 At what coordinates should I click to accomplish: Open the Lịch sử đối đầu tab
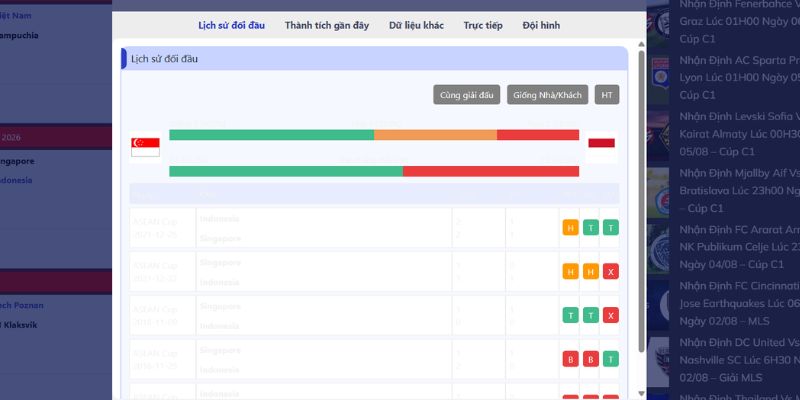(231, 26)
